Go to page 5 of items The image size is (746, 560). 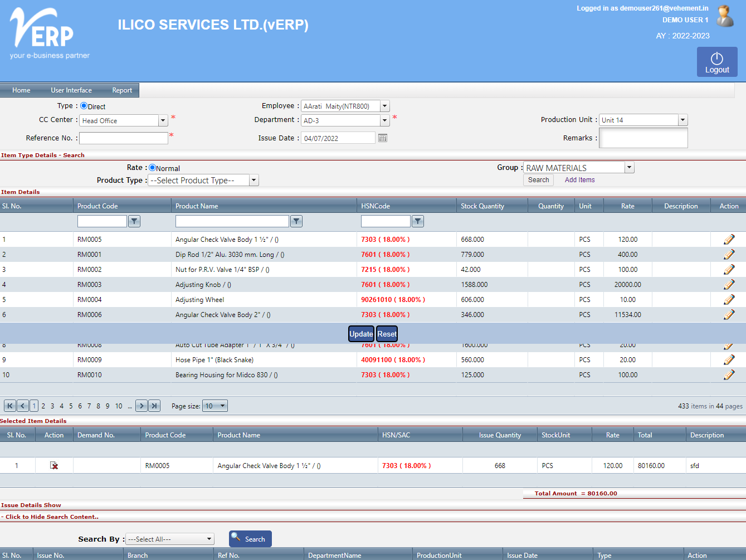(71, 406)
